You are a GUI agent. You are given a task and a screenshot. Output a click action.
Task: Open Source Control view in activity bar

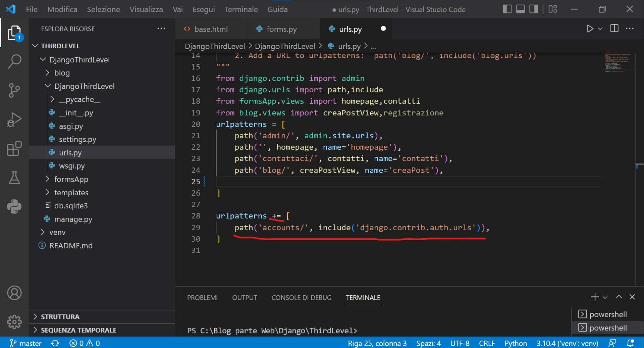coord(14,90)
